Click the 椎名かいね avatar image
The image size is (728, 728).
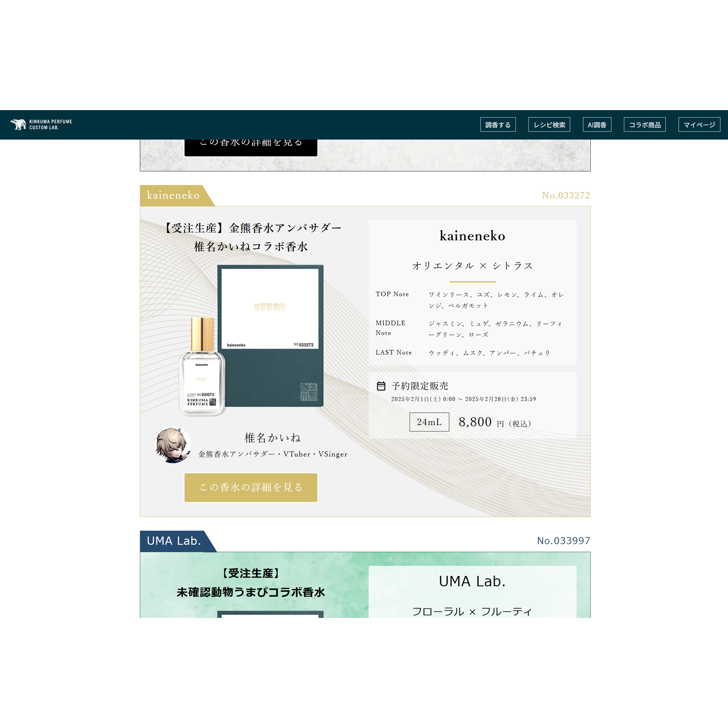(172, 445)
